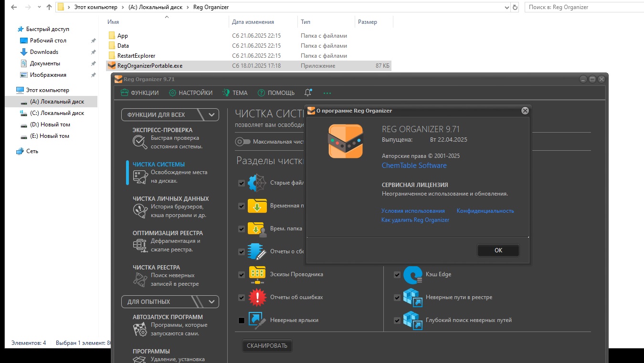Uncheck the Врем. папка user checkbox
Image resolution: width=644 pixels, height=363 pixels.
pyautogui.click(x=242, y=229)
